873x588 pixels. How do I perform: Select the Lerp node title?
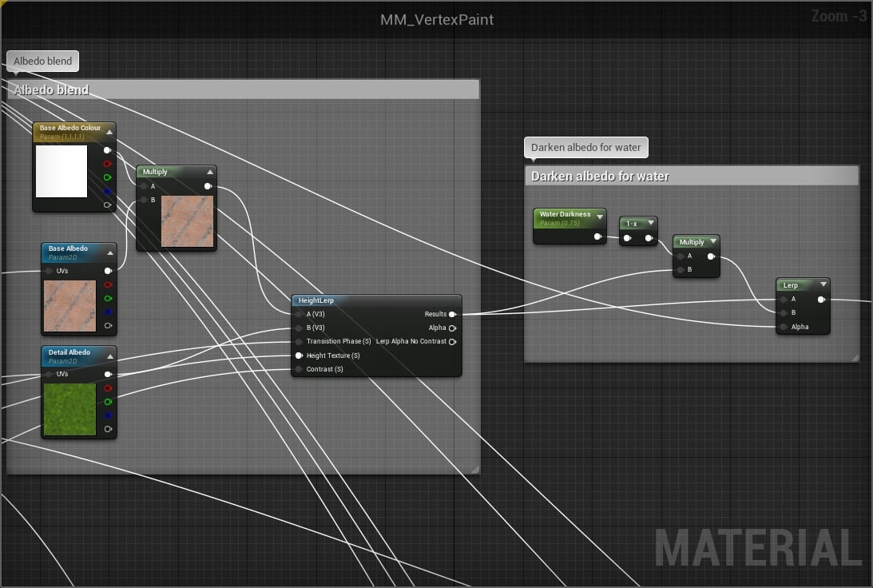pos(791,285)
